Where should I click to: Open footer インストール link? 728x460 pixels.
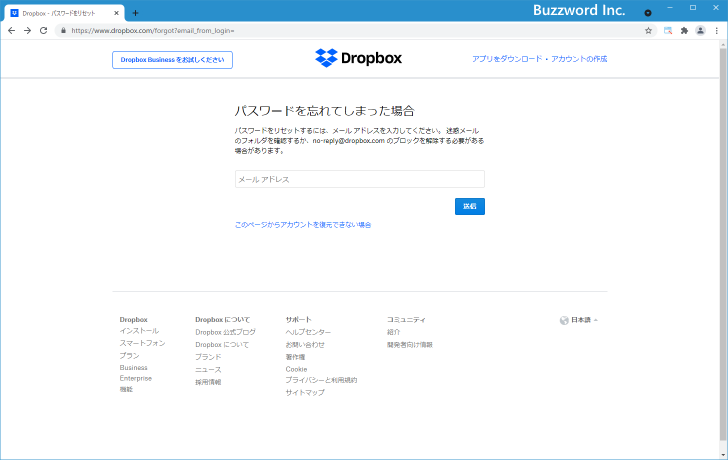pyautogui.click(x=139, y=331)
